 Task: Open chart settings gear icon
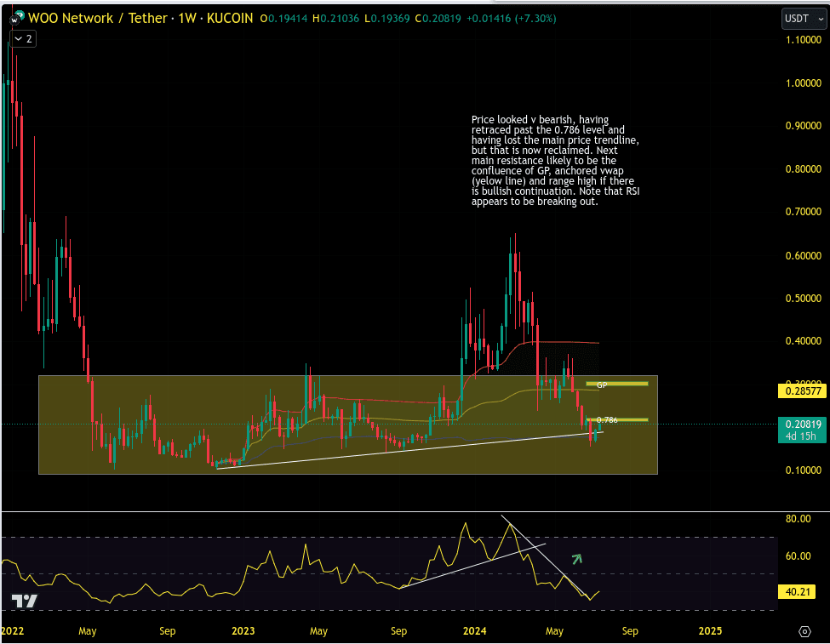[804, 631]
